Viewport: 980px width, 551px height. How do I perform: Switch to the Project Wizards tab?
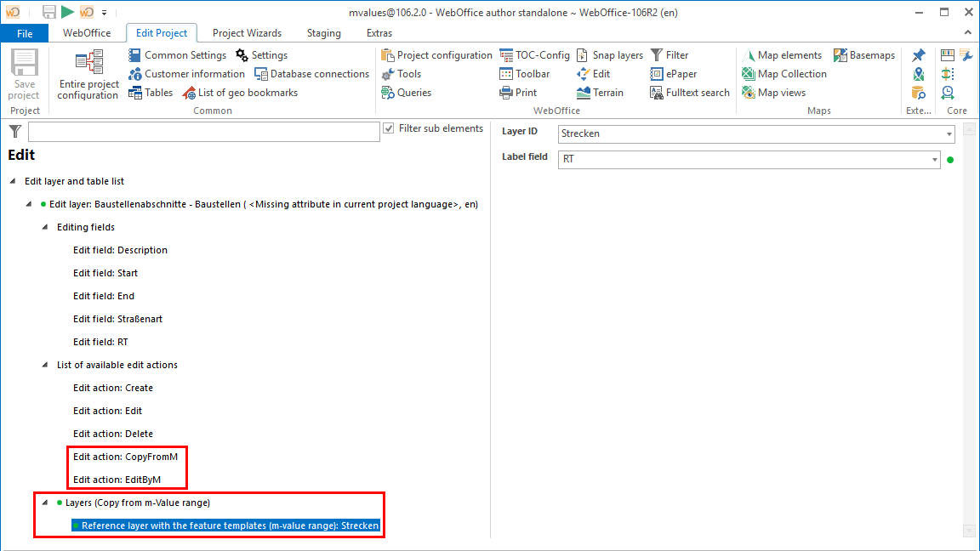[x=247, y=32]
